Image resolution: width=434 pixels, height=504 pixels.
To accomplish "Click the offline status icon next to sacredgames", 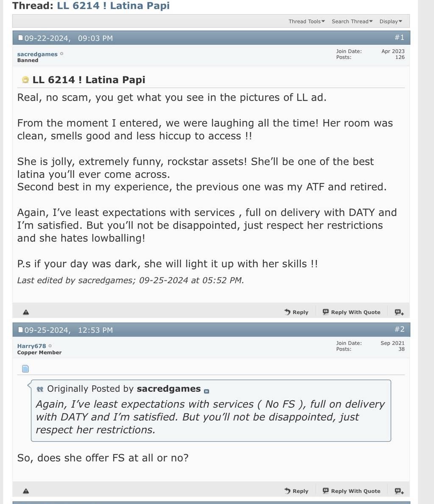I will tap(62, 54).
